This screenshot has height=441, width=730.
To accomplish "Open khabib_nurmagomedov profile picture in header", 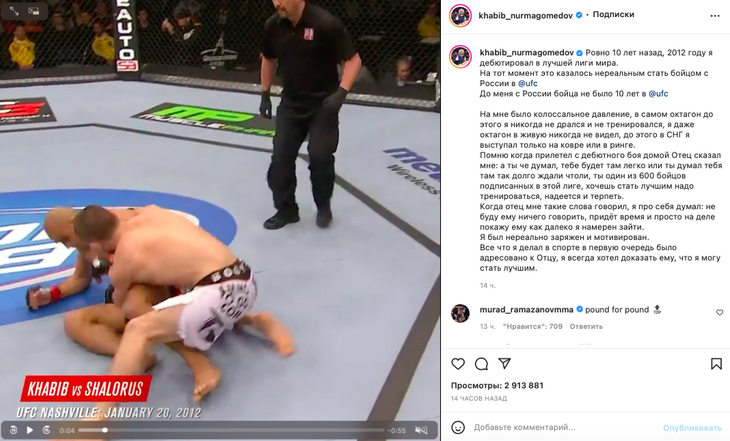I will (460, 16).
